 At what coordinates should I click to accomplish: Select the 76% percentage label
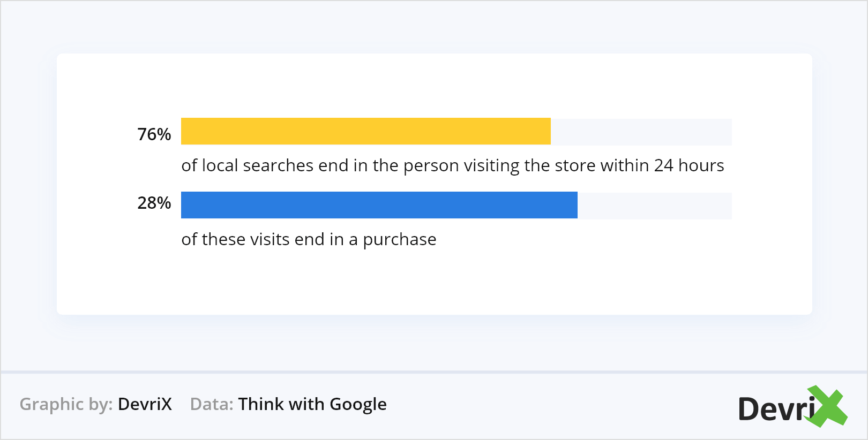154,134
